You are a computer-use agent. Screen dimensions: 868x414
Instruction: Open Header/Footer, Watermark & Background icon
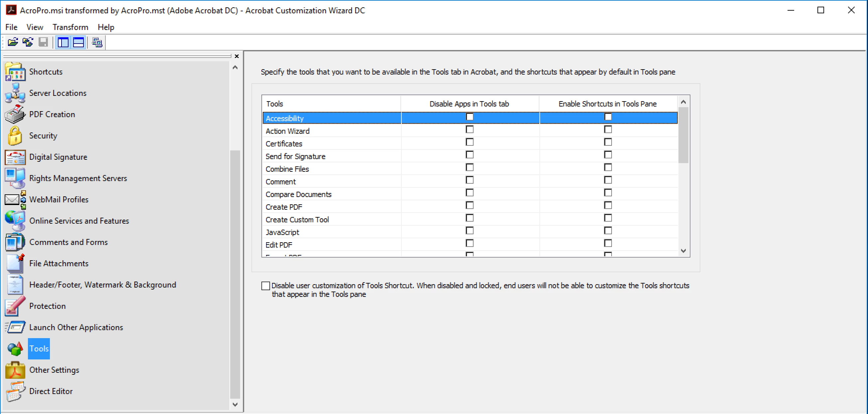click(x=15, y=285)
